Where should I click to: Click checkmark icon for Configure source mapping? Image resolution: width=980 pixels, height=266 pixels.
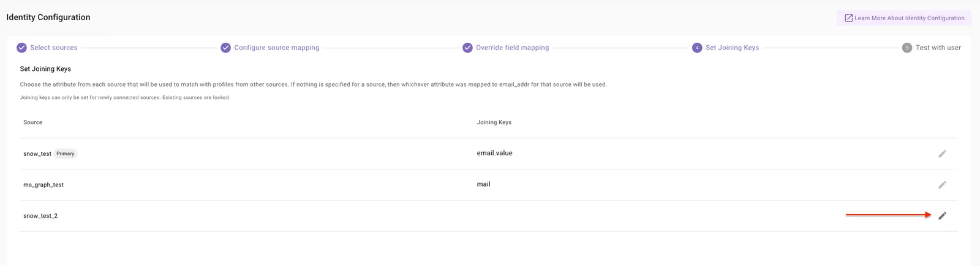pos(225,48)
